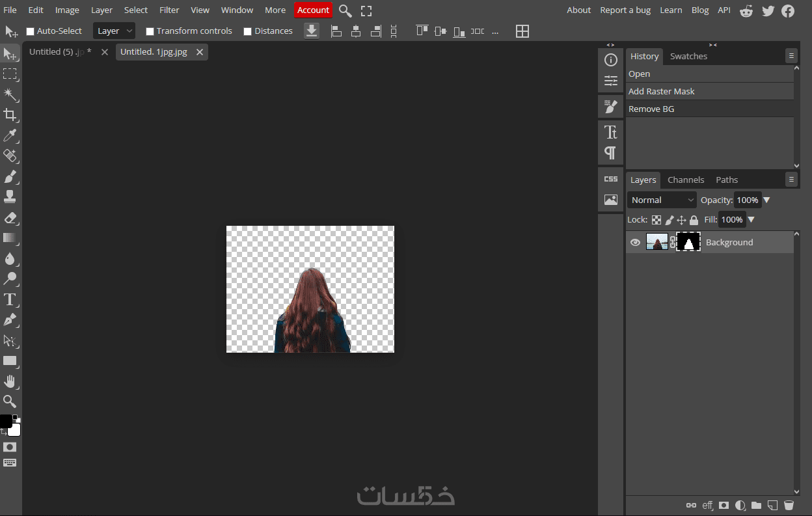Open the CSS panel icon
812x516 pixels.
[x=610, y=179]
